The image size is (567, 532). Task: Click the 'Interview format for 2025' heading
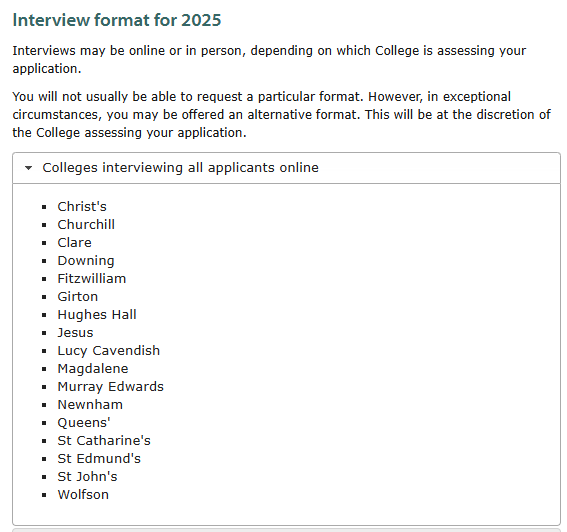(x=116, y=20)
